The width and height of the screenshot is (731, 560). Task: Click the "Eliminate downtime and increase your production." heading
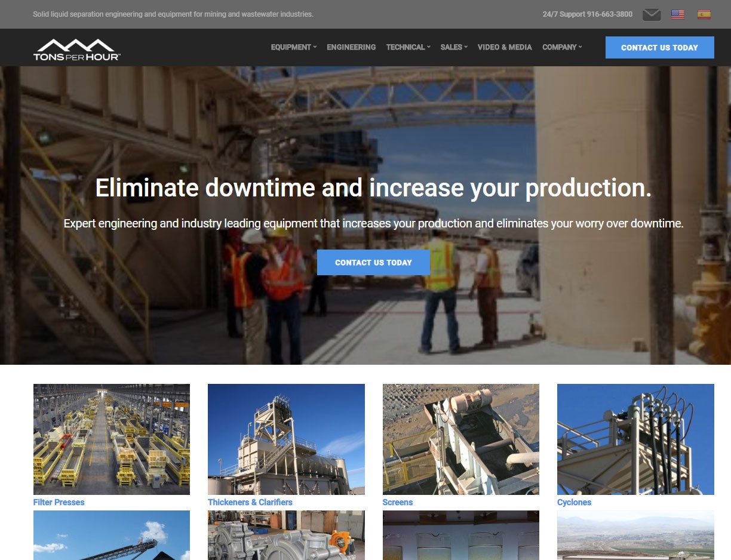pos(373,188)
